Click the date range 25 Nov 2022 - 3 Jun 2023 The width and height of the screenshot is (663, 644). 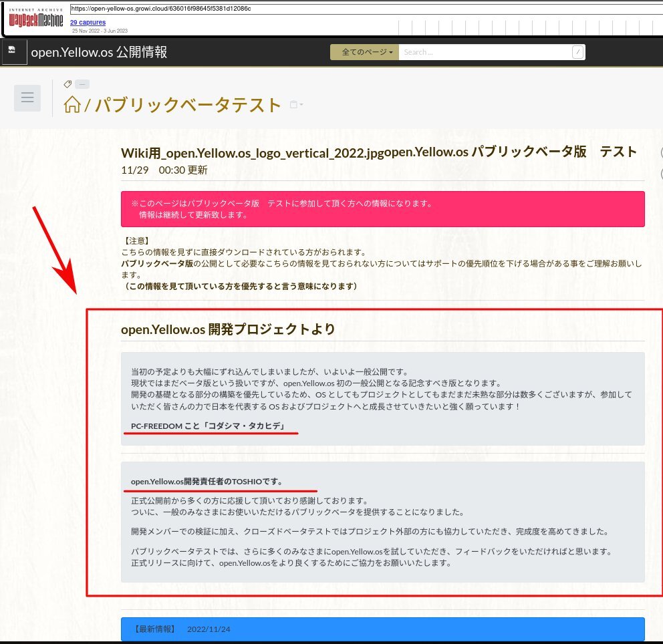pyautogui.click(x=100, y=31)
